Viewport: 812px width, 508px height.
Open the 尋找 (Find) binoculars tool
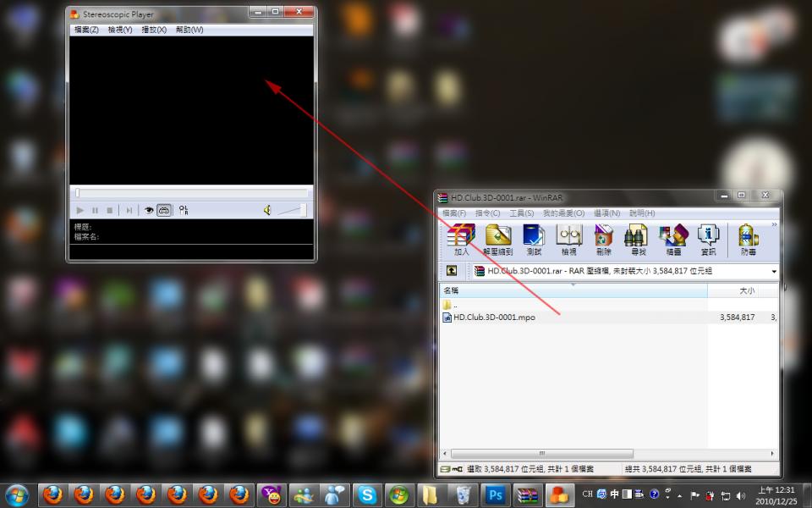point(638,240)
